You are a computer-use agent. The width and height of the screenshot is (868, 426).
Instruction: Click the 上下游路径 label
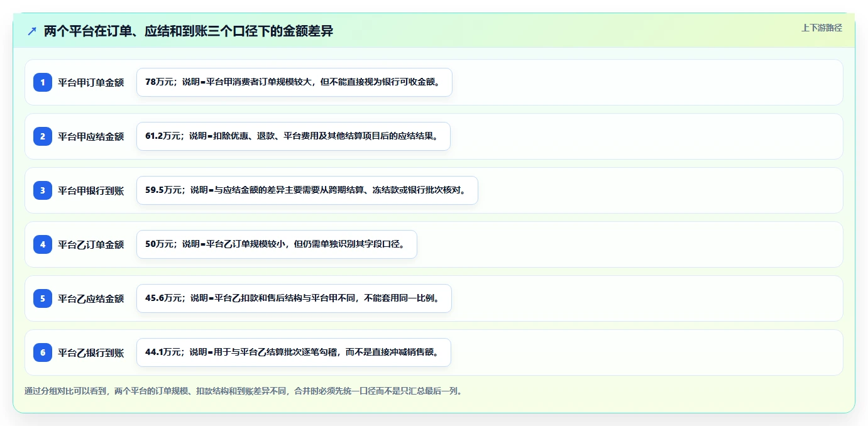point(821,28)
